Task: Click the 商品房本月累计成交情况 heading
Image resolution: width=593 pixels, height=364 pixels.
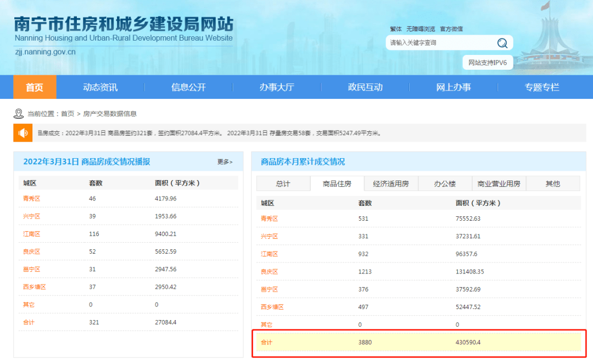Action: [x=303, y=162]
